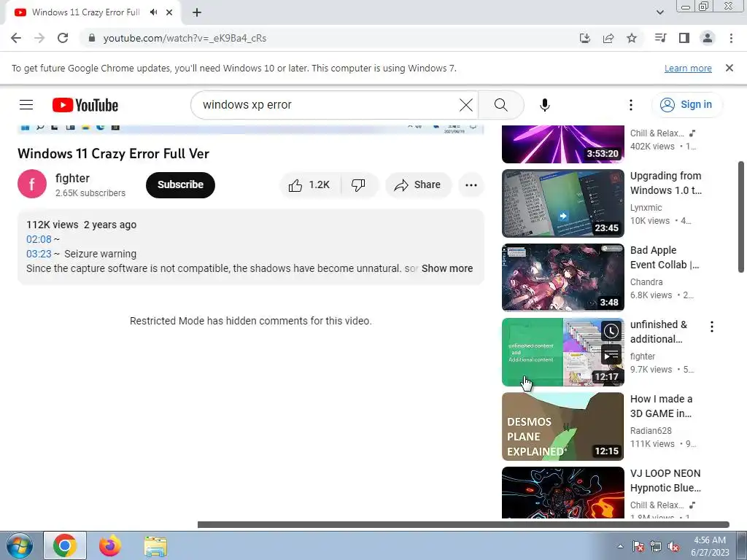Open the muted volume tray icon

[673, 547]
